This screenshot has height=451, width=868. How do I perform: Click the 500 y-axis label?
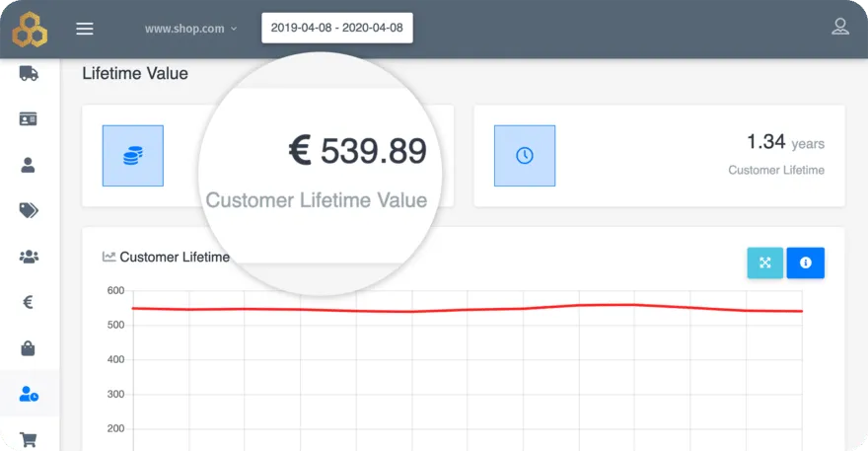[115, 325]
